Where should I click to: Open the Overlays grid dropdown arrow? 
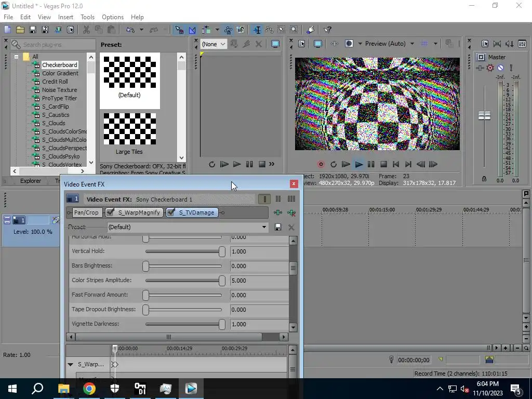(x=435, y=44)
